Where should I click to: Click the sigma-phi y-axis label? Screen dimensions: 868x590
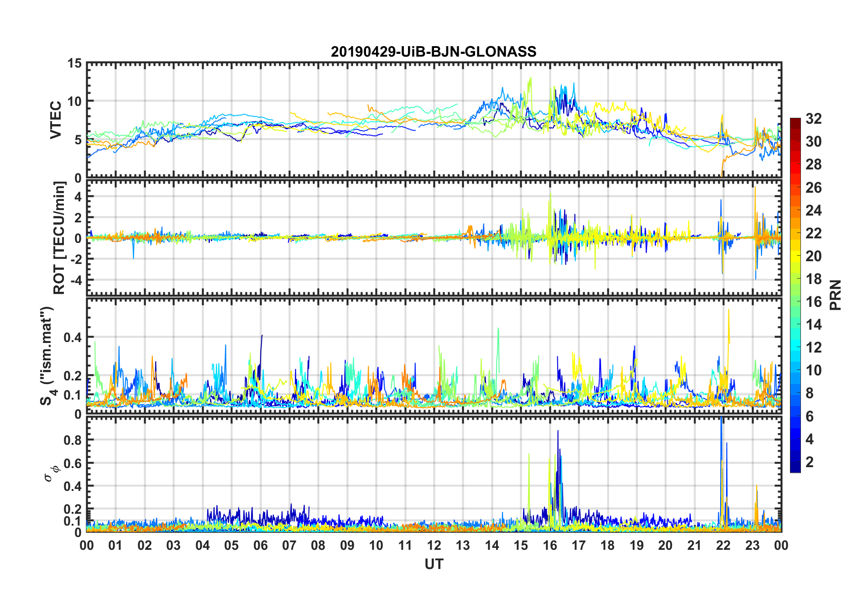pos(51,474)
